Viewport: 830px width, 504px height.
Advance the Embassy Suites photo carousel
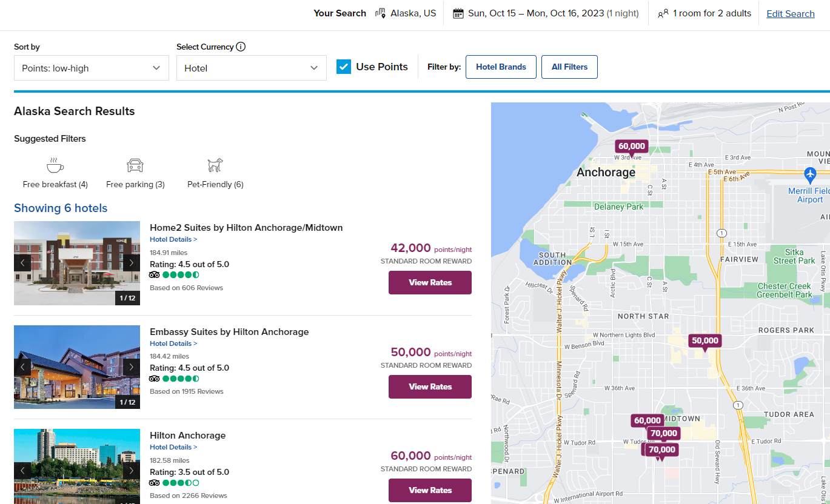coord(132,366)
